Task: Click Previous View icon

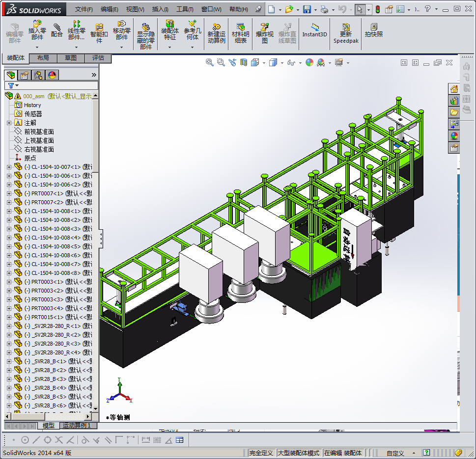Action: pyautogui.click(x=232, y=62)
